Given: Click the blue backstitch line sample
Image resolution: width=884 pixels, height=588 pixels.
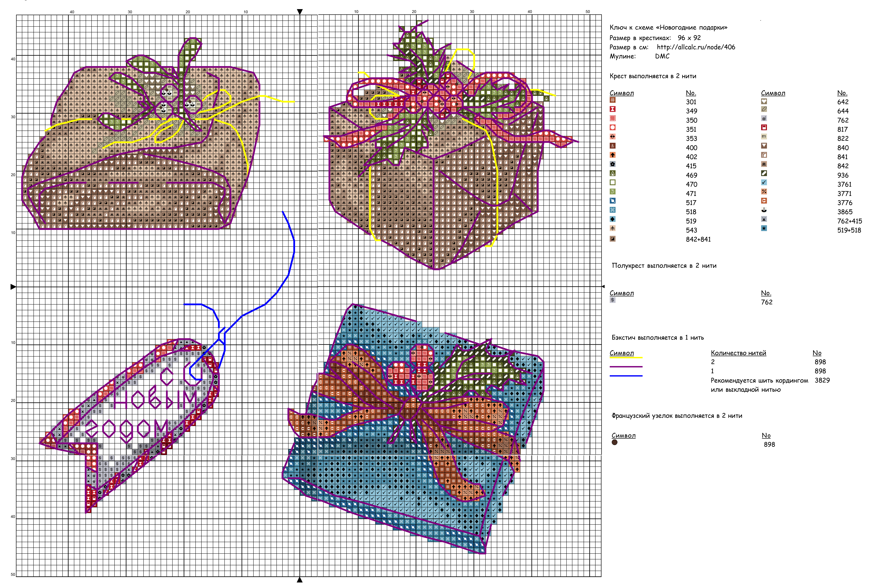Looking at the screenshot, I should [626, 376].
